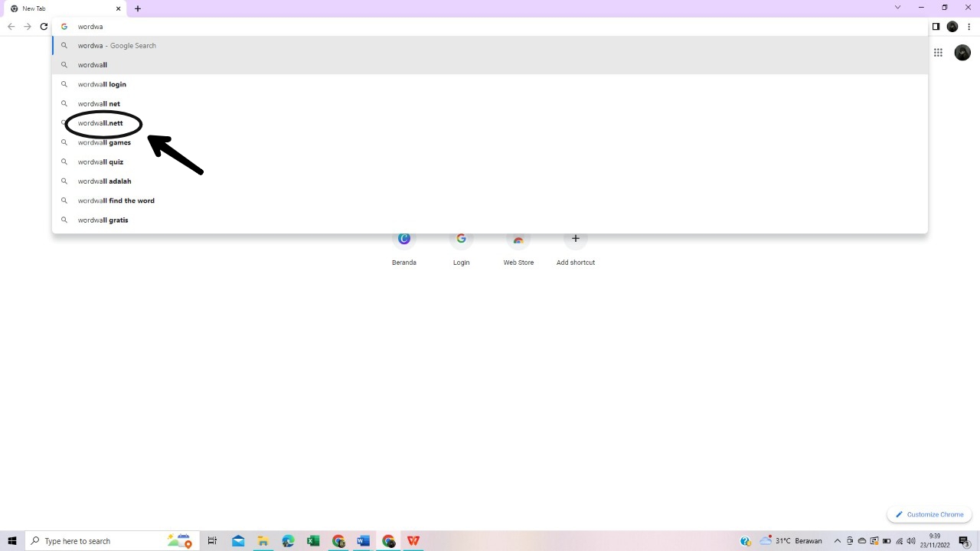The width and height of the screenshot is (980, 551).
Task: Close the New Tab tab
Action: 119,8
